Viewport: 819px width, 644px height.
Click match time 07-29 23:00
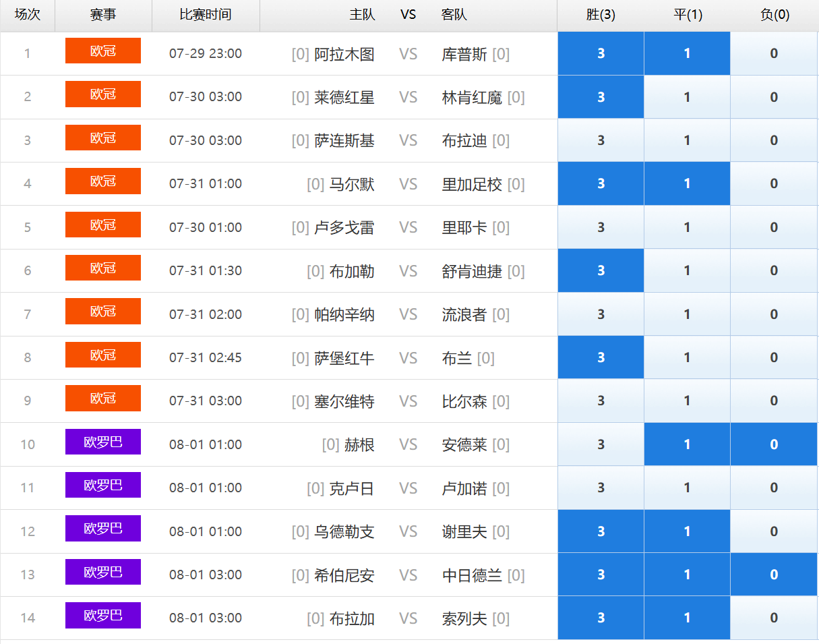pyautogui.click(x=206, y=54)
